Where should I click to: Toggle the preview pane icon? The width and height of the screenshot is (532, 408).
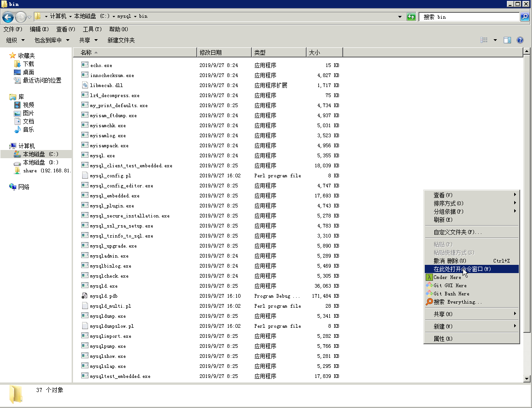coord(507,40)
